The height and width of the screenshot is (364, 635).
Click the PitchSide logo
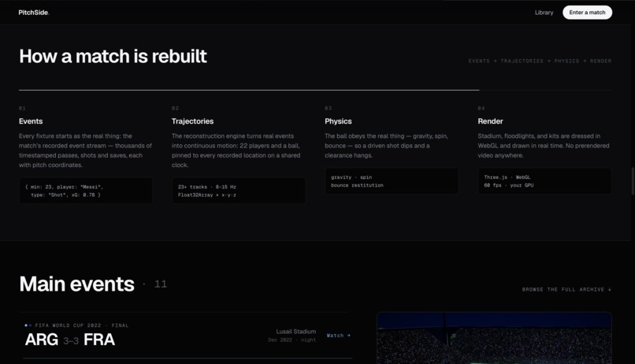(x=34, y=13)
